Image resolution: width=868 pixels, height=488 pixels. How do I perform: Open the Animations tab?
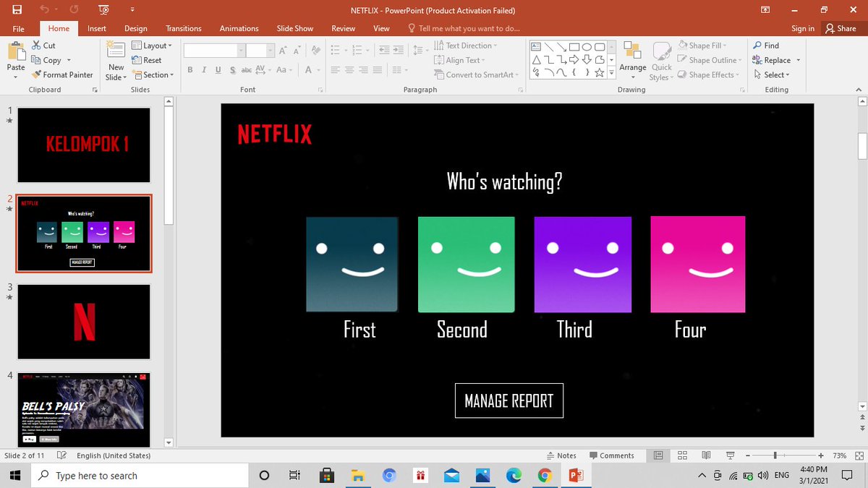[239, 28]
